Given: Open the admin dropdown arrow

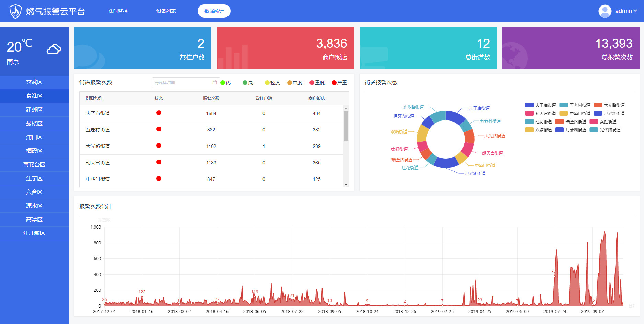Looking at the screenshot, I should [635, 11].
